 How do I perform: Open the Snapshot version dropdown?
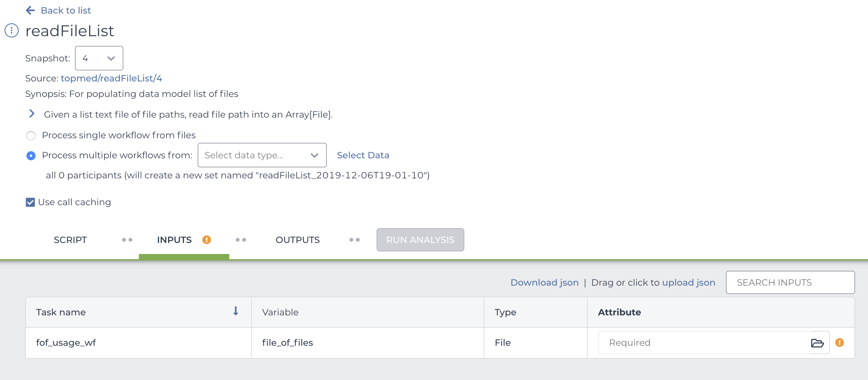99,58
